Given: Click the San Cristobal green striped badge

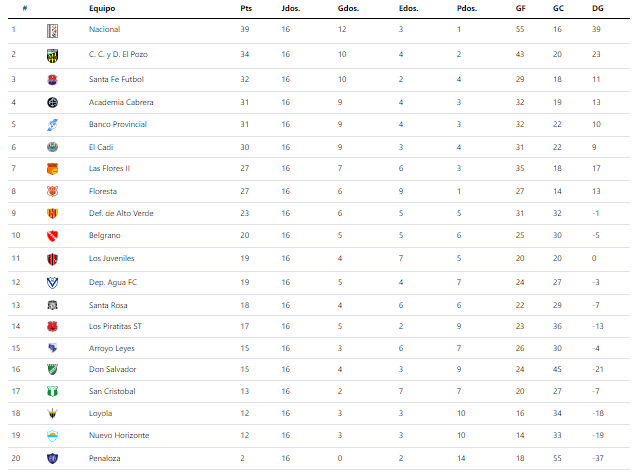Looking at the screenshot, I should pyautogui.click(x=52, y=391).
